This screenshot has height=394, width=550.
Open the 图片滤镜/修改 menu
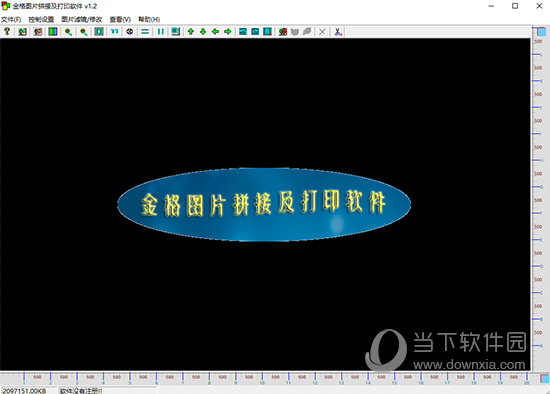tap(82, 19)
